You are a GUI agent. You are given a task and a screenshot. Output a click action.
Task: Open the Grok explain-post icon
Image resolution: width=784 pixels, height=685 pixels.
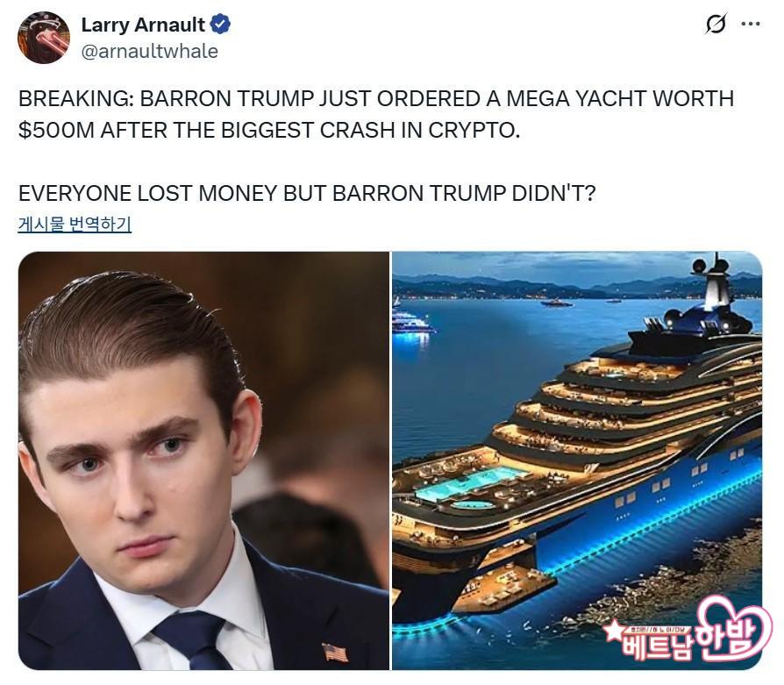click(x=716, y=24)
